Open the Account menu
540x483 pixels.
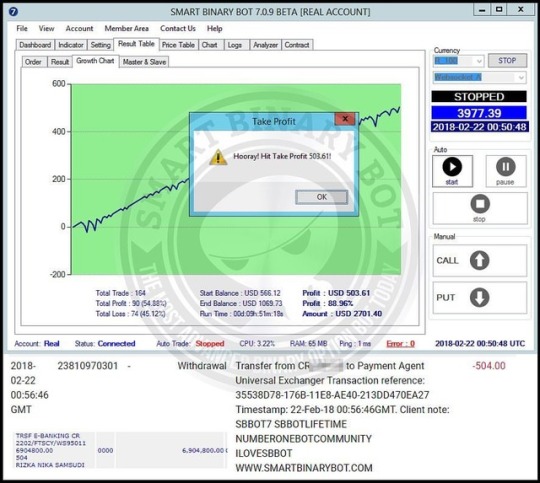click(79, 28)
